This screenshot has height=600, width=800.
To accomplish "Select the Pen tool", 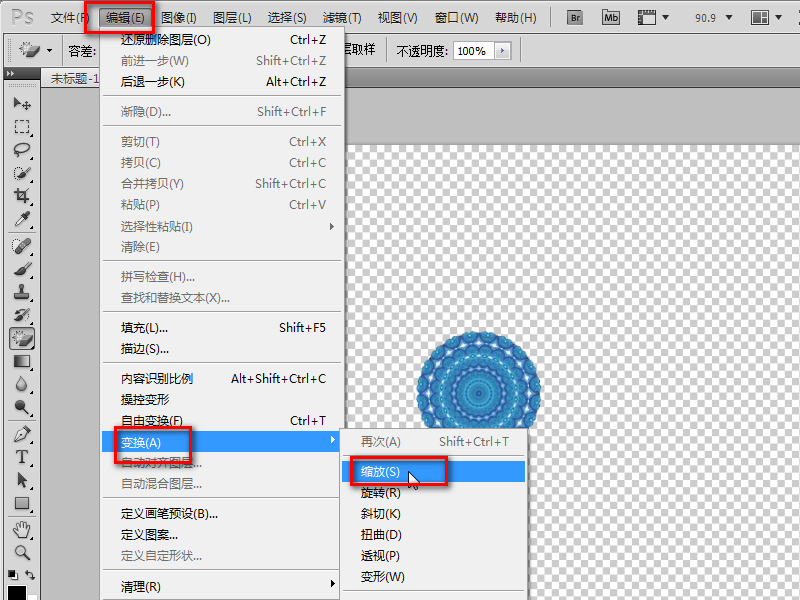I will point(21,434).
